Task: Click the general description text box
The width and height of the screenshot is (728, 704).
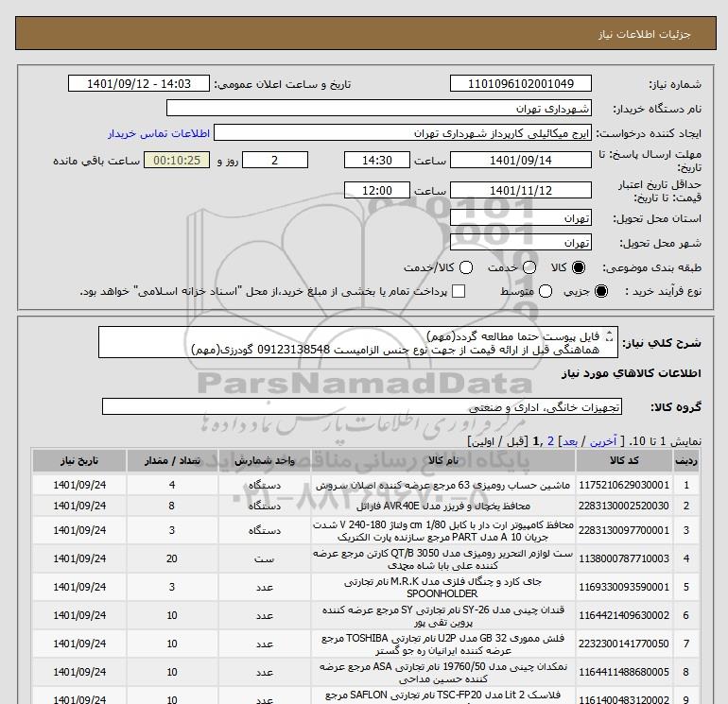Action: point(358,342)
